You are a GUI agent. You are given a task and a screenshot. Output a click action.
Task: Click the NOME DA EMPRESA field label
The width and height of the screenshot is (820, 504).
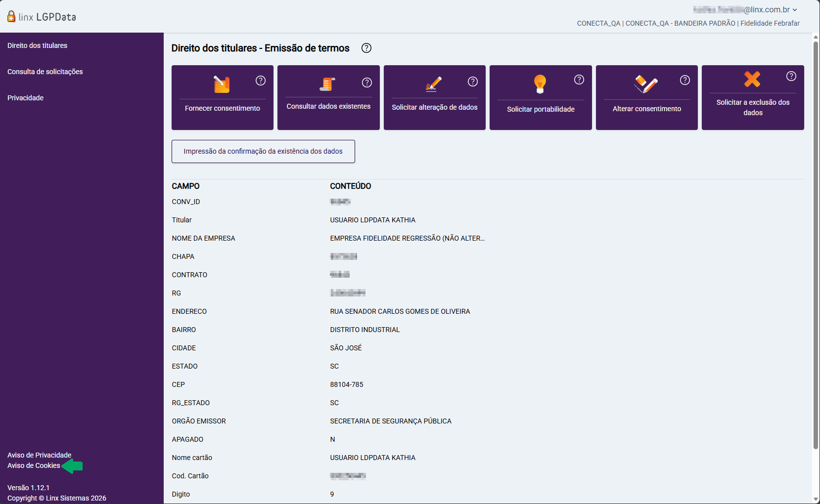[x=203, y=238]
